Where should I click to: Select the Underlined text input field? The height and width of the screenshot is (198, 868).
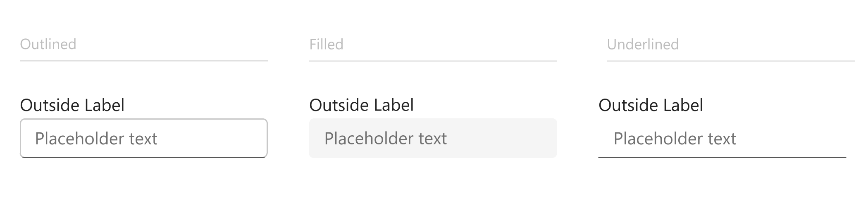(723, 138)
